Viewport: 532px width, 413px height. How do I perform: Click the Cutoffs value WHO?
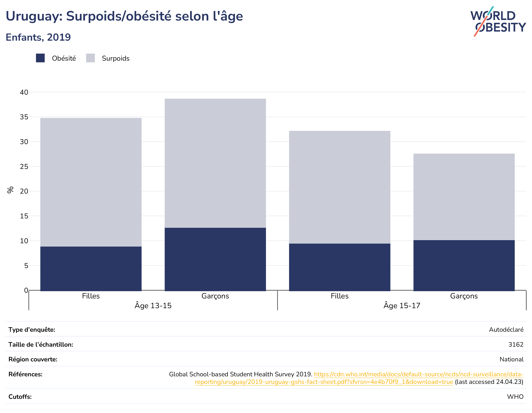point(515,397)
